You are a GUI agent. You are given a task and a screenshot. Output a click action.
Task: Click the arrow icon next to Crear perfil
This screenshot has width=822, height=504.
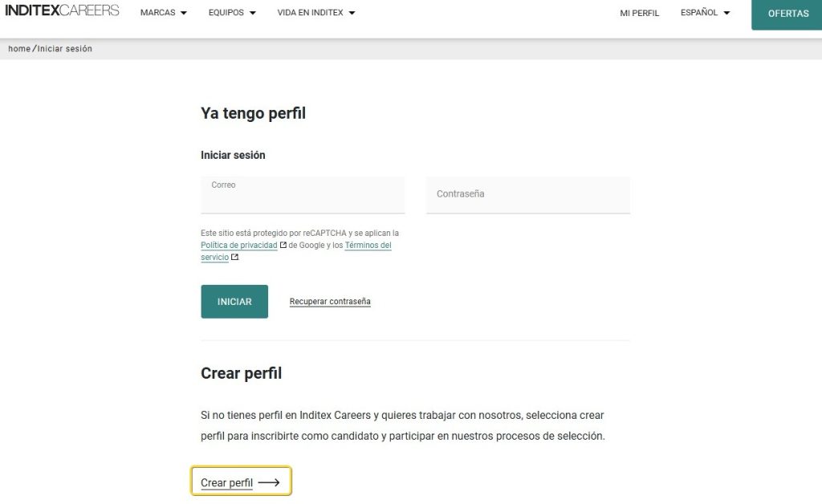pyautogui.click(x=269, y=482)
